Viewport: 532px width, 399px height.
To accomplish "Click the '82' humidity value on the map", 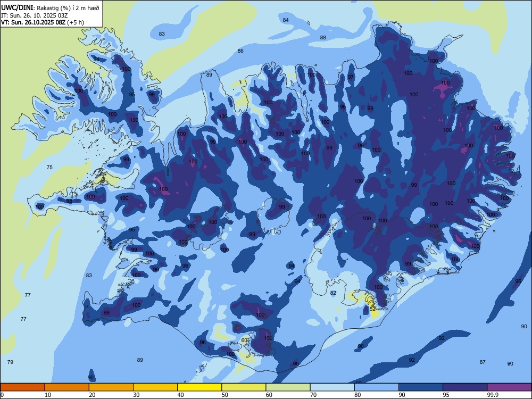I will click(x=333, y=293).
